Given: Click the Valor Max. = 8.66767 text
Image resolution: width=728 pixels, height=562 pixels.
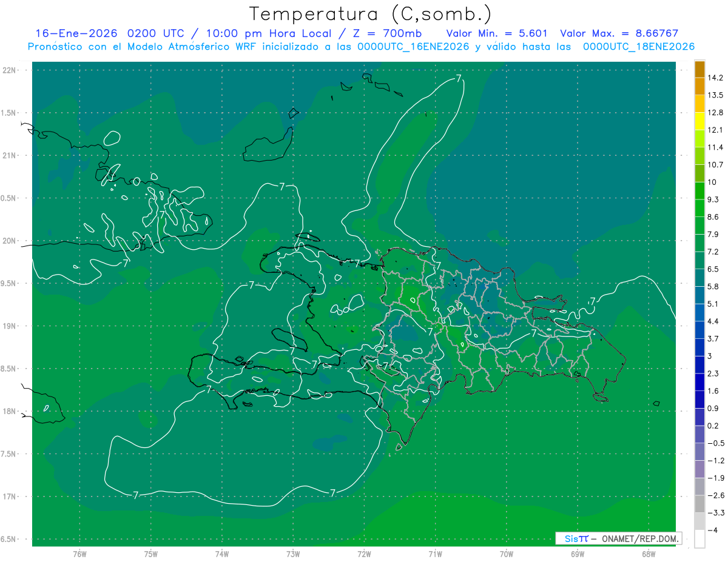Looking at the screenshot, I should (619, 33).
